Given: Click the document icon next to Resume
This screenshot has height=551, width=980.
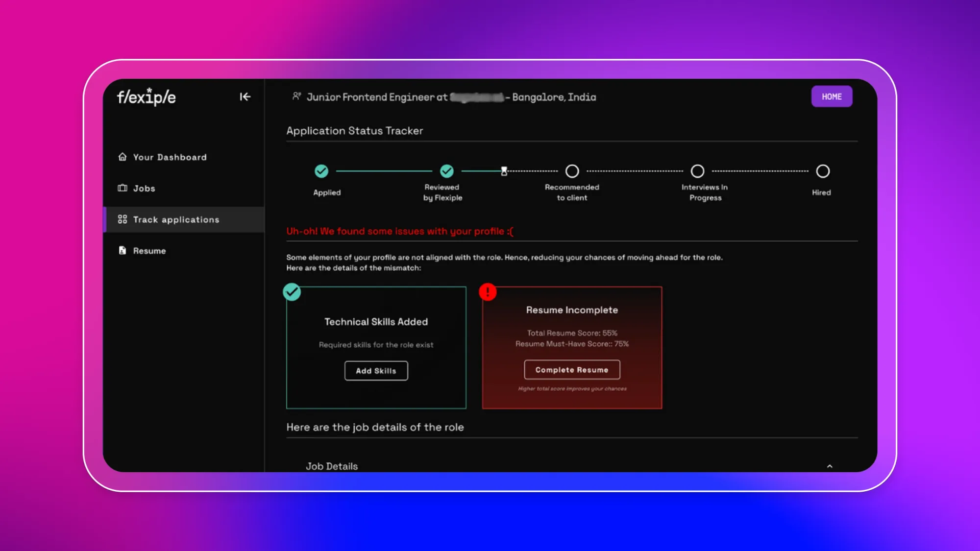Looking at the screenshot, I should tap(122, 250).
